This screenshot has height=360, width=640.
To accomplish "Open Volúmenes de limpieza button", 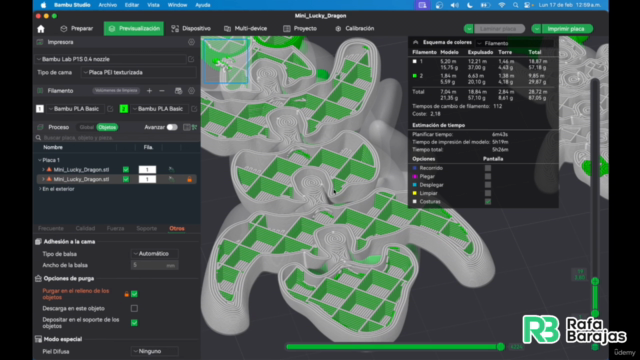I will (x=116, y=91).
